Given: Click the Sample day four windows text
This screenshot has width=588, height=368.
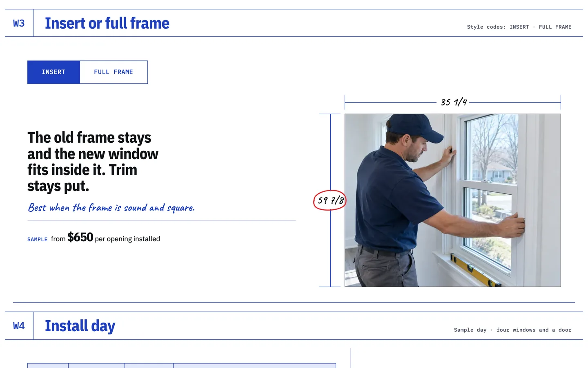Looking at the screenshot, I should click(512, 330).
